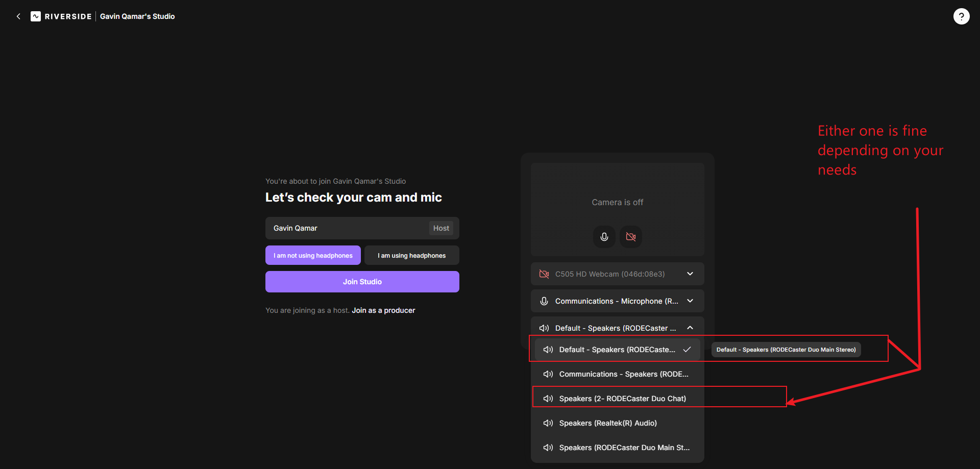
Task: Click 'You're about to join' subtitle text
Action: pyautogui.click(x=335, y=181)
